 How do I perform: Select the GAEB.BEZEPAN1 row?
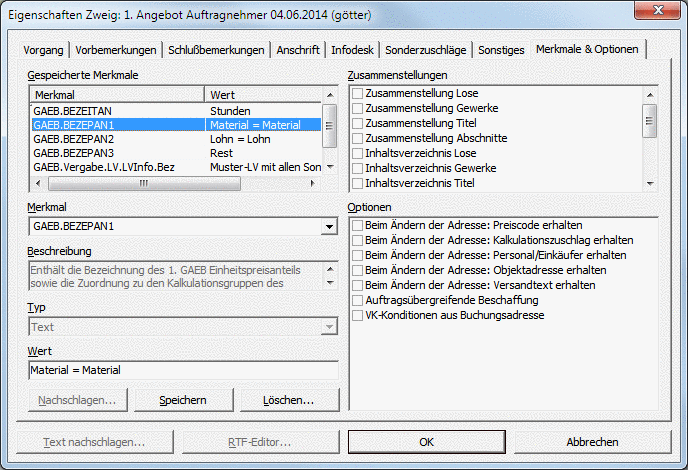(x=176, y=125)
